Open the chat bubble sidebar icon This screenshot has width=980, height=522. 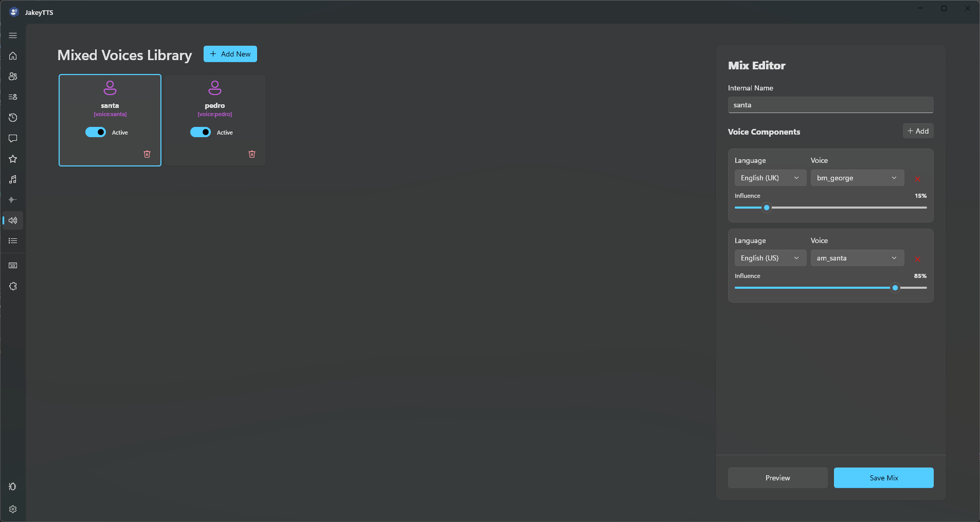(x=13, y=138)
